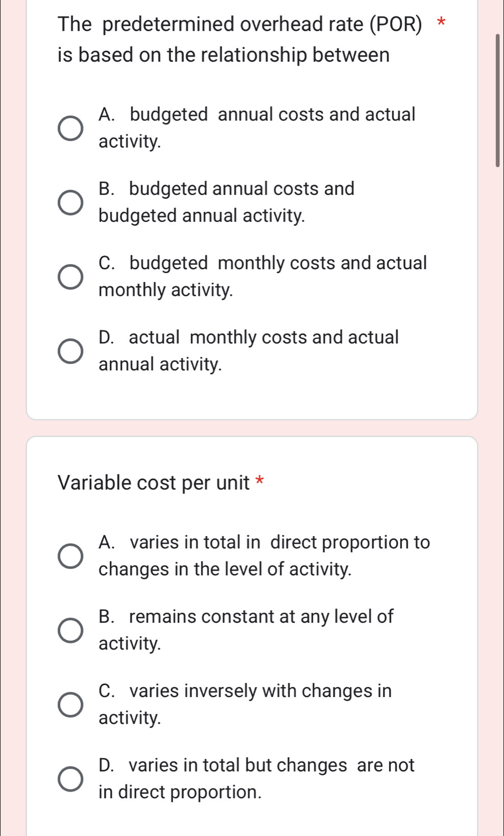The height and width of the screenshot is (836, 504).
Task: Select radio circle for Variable cost option A
Action: tap(70, 556)
